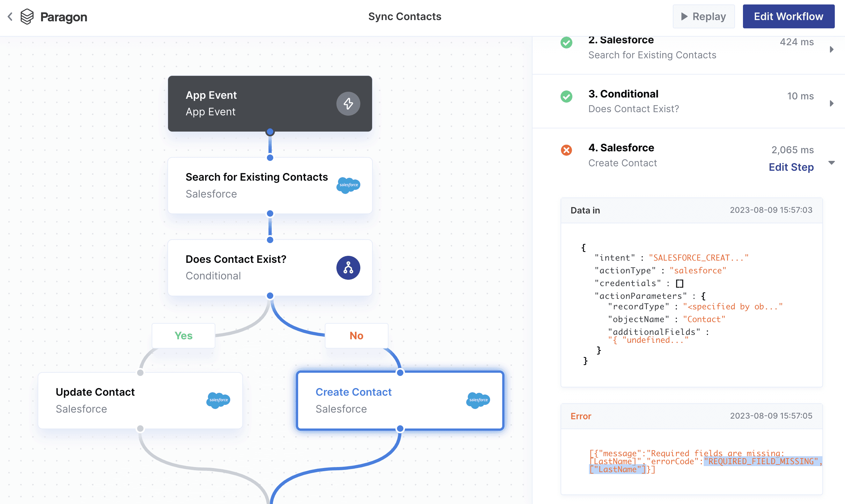This screenshot has width=845, height=504.
Task: Click the back arrow next to Paragon logo
Action: tap(10, 16)
